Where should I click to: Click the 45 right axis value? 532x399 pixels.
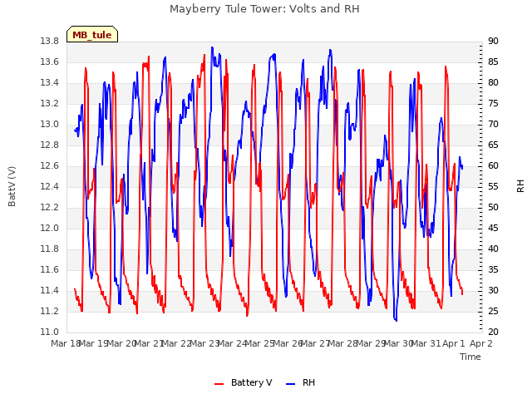pyautogui.click(x=493, y=229)
